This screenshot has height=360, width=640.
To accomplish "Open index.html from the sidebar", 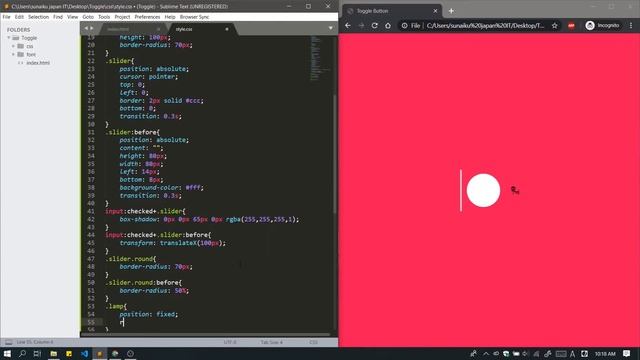I will pyautogui.click(x=38, y=63).
